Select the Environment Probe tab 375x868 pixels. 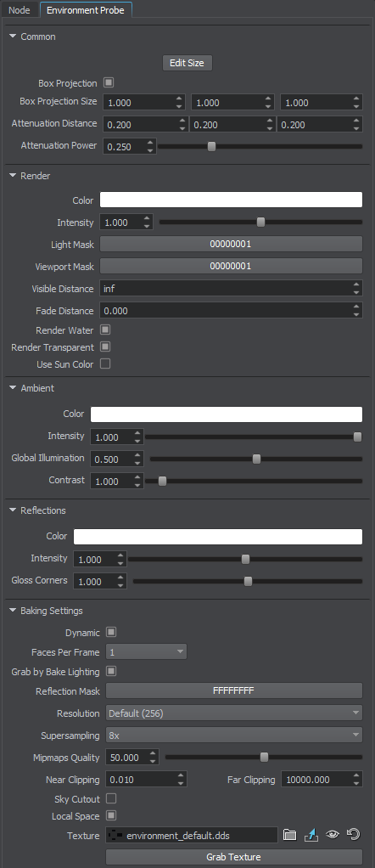point(86,10)
